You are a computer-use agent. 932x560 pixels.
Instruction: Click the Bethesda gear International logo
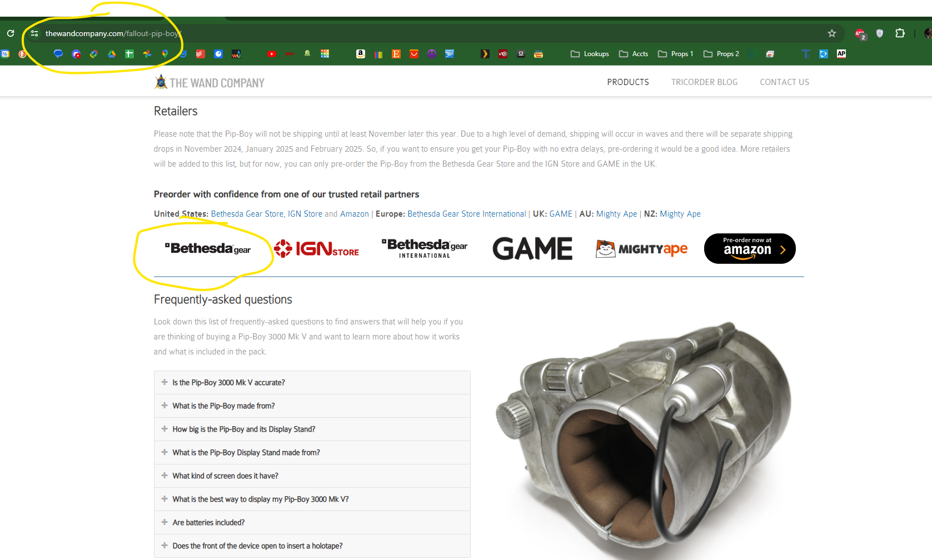(x=425, y=248)
